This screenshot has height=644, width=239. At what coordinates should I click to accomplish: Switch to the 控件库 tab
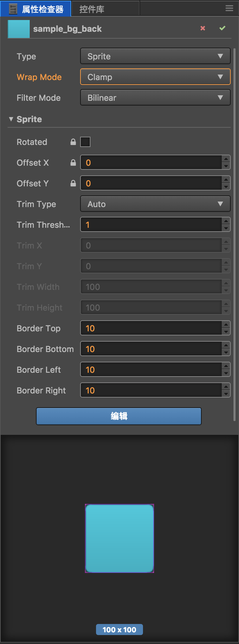click(x=92, y=9)
